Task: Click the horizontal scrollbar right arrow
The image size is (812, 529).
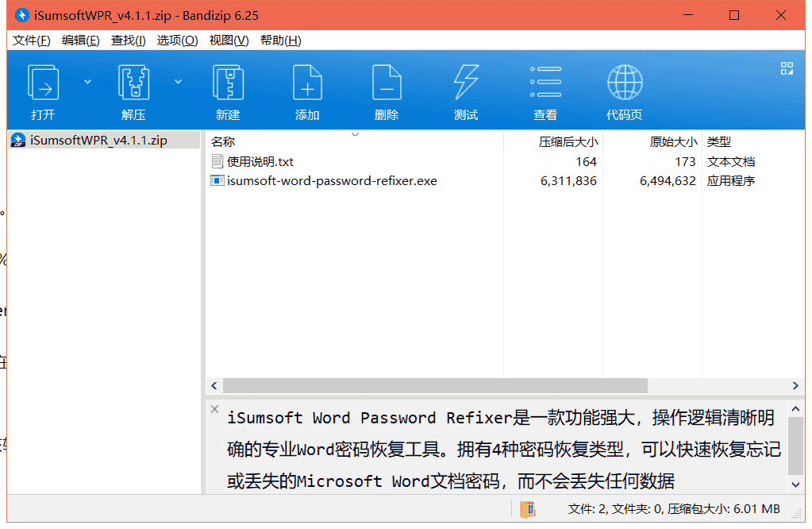Action: tap(795, 385)
